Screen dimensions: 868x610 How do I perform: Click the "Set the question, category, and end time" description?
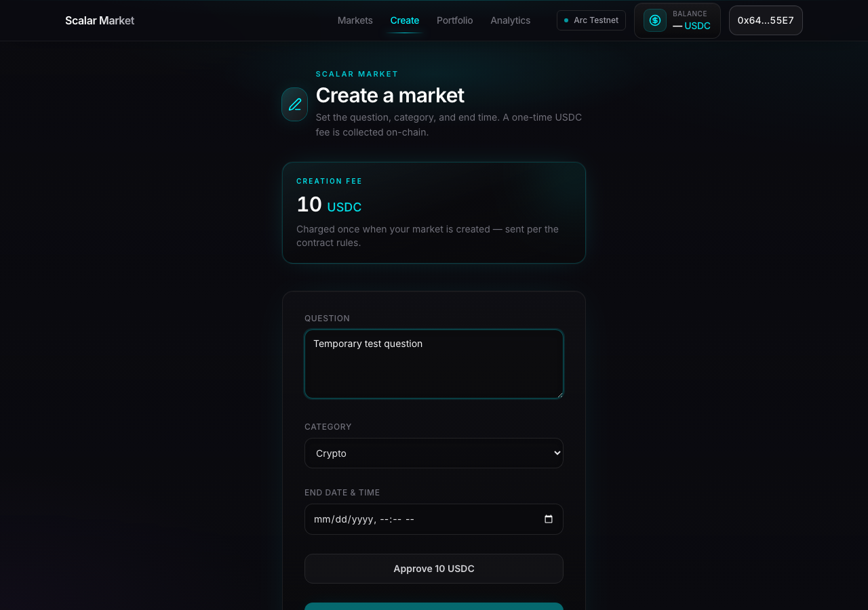449,125
